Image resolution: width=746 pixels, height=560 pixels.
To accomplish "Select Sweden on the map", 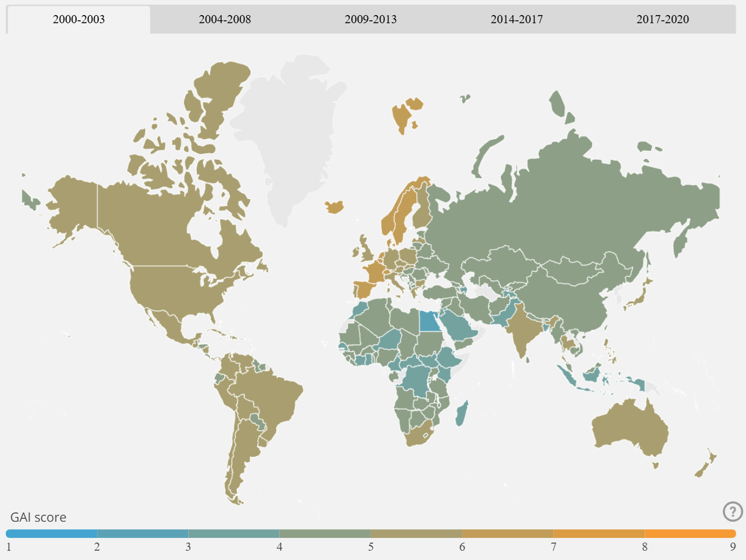I will click(x=405, y=215).
